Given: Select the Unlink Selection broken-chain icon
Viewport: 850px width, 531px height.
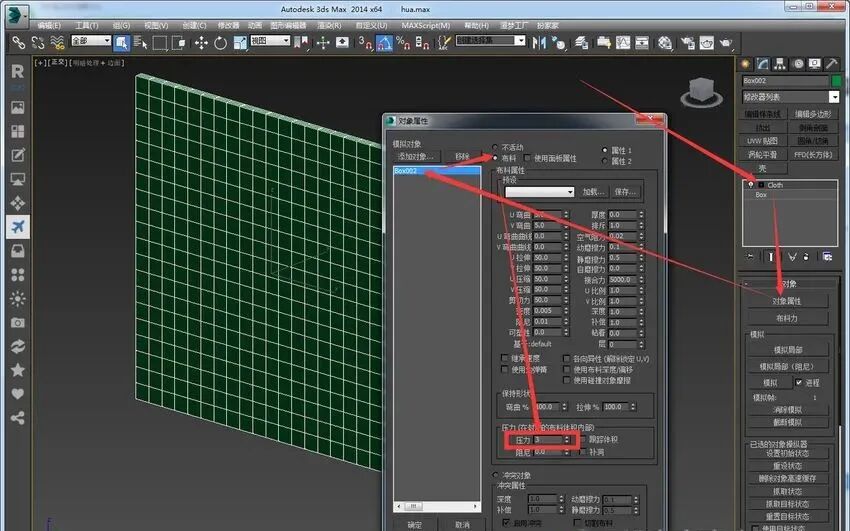Looking at the screenshot, I should tap(38, 42).
